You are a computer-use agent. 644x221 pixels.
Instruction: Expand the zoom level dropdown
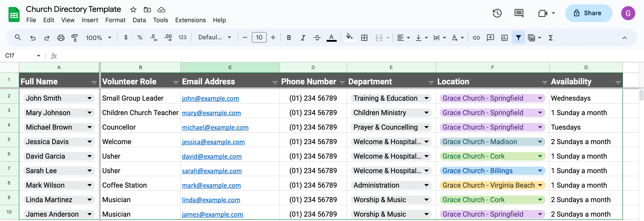[109, 38]
